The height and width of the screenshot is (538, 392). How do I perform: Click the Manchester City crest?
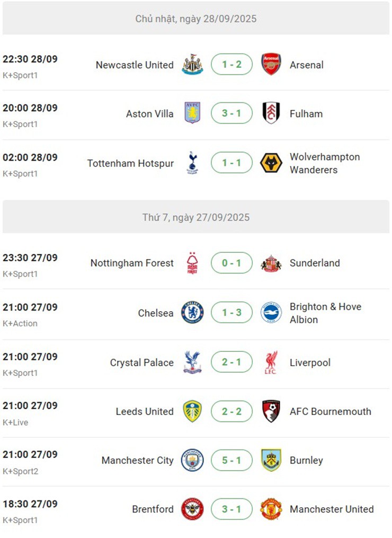192,460
